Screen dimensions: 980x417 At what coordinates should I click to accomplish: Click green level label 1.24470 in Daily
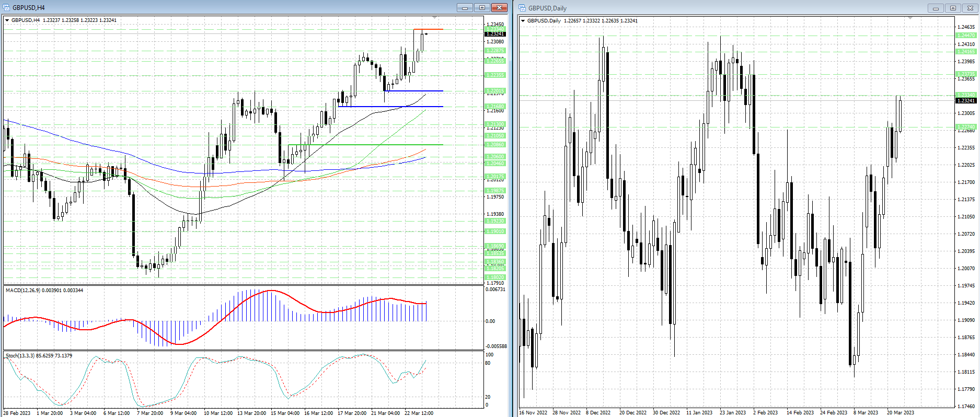tap(966, 36)
